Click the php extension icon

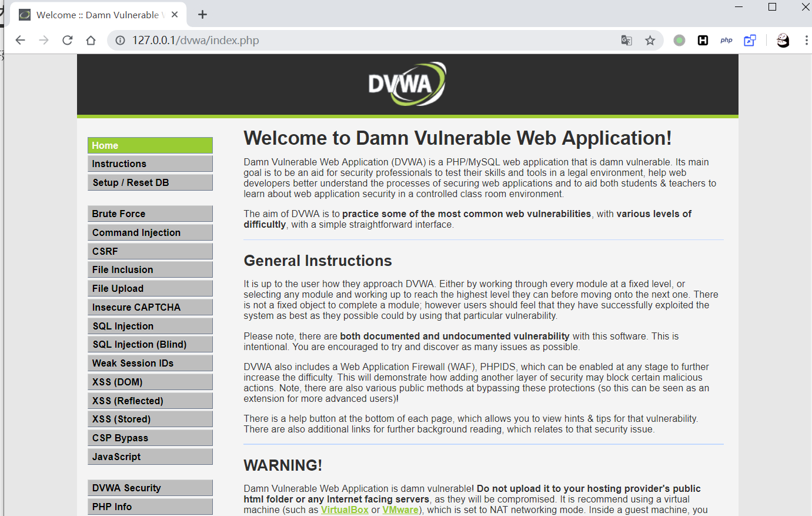[726, 40]
